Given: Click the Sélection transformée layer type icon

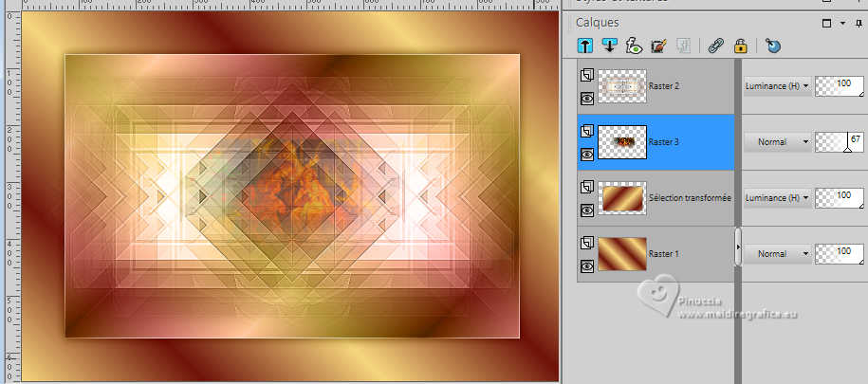Looking at the screenshot, I should tap(587, 187).
